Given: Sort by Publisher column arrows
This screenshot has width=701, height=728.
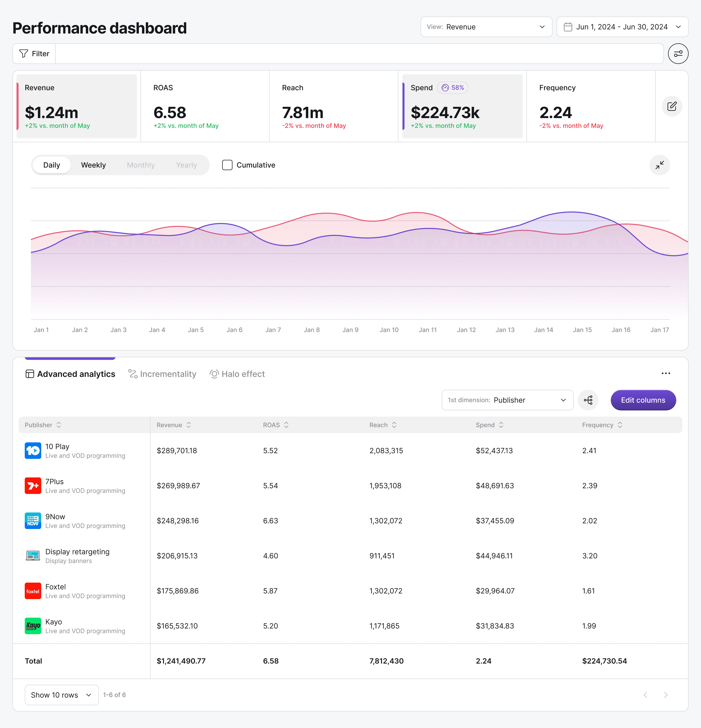Looking at the screenshot, I should [59, 425].
